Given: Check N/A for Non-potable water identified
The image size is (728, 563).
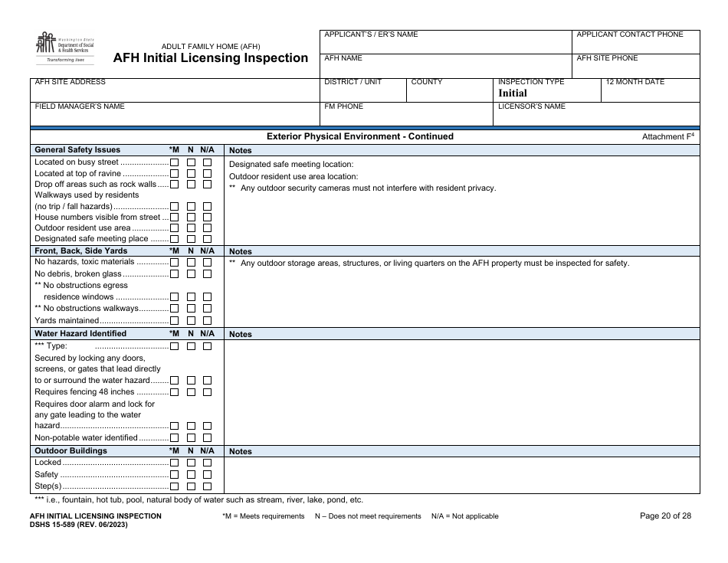Looking at the screenshot, I should tap(205, 437).
